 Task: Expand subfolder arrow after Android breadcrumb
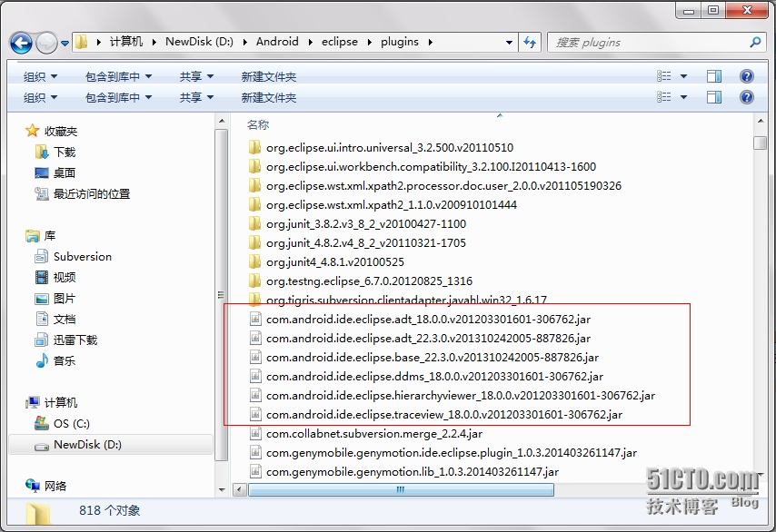click(310, 42)
